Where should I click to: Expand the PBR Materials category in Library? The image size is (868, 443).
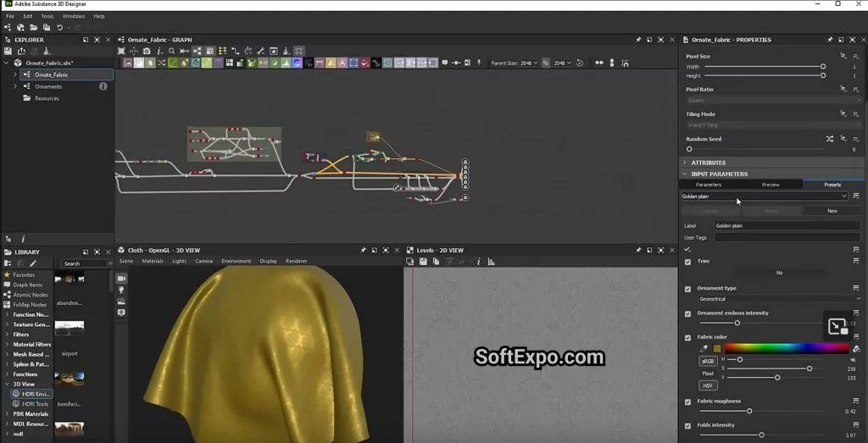point(7,413)
